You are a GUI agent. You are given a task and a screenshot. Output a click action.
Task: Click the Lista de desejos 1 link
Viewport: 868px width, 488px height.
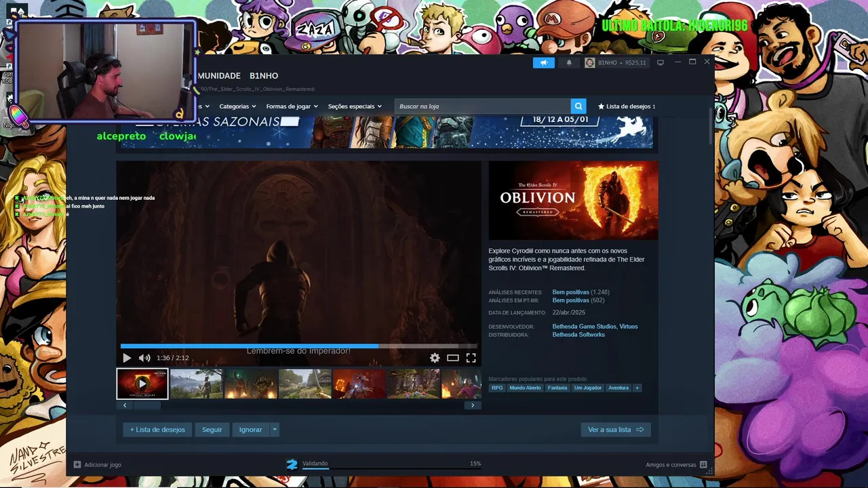click(x=627, y=106)
